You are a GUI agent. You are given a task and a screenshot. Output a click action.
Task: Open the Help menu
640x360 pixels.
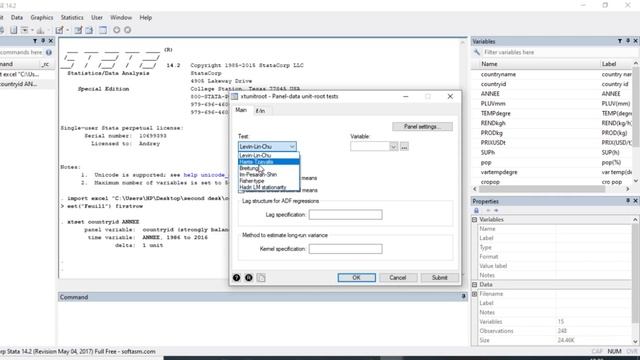pos(146,18)
